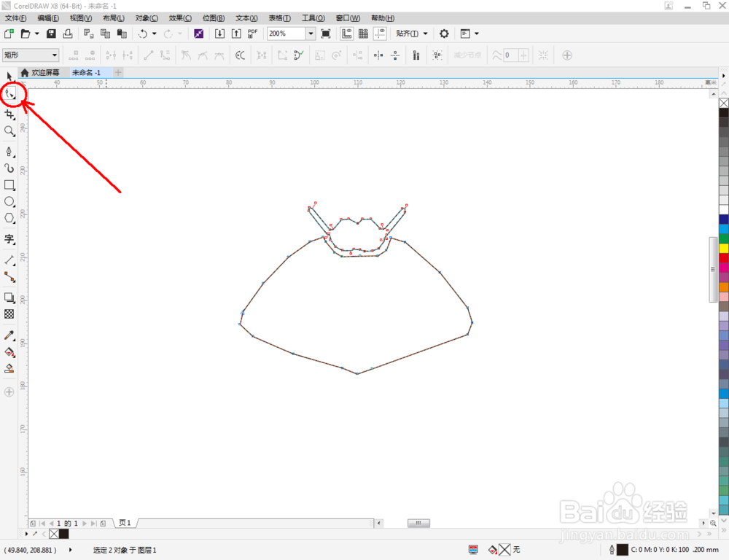729x560 pixels.
Task: Click the Paste icon in toolbar
Action: (122, 34)
